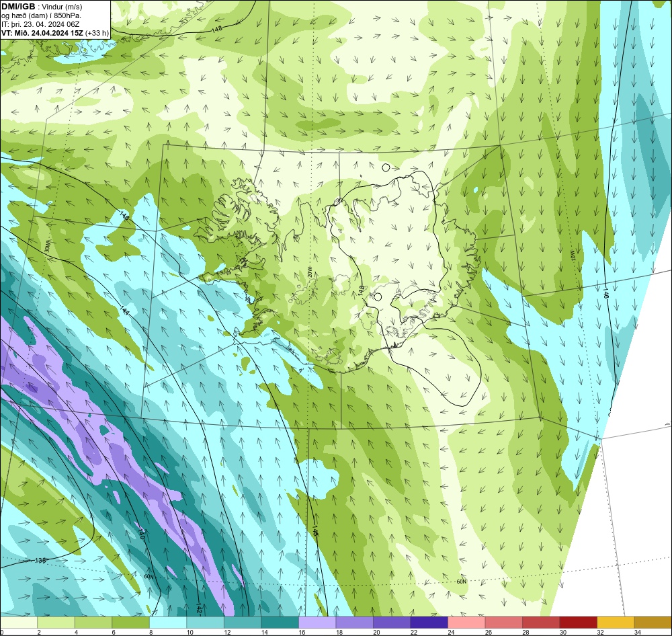Click the 4–6 m/s green legend swatch
Image resolution: width=672 pixels, height=636 pixels.
pos(93,623)
